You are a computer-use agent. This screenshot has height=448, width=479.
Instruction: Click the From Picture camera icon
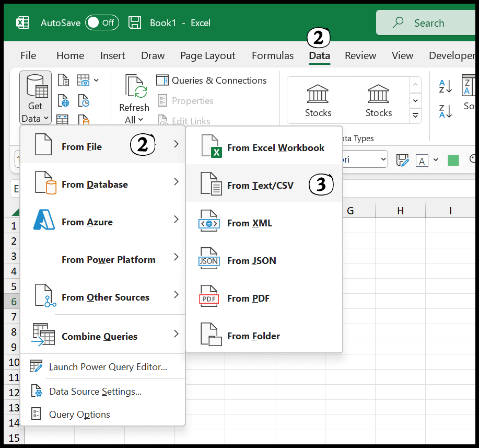[x=83, y=80]
